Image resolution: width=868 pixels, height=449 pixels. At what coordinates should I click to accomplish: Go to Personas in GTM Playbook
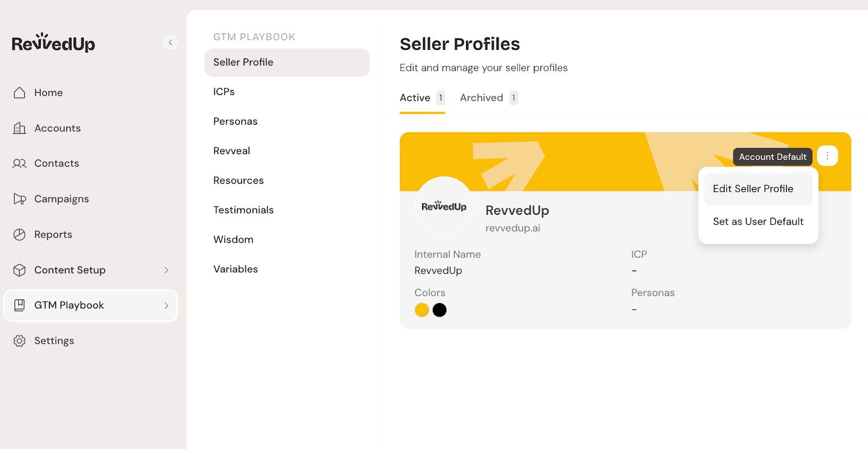235,121
